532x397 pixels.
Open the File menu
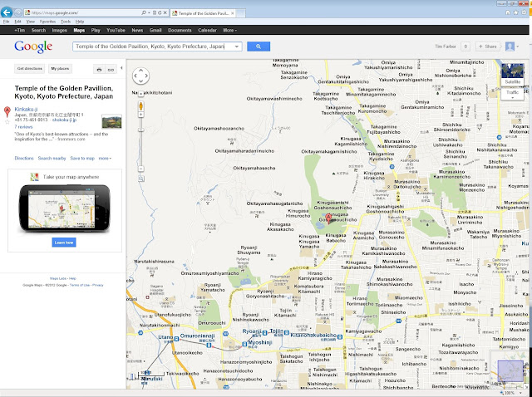coord(6,22)
